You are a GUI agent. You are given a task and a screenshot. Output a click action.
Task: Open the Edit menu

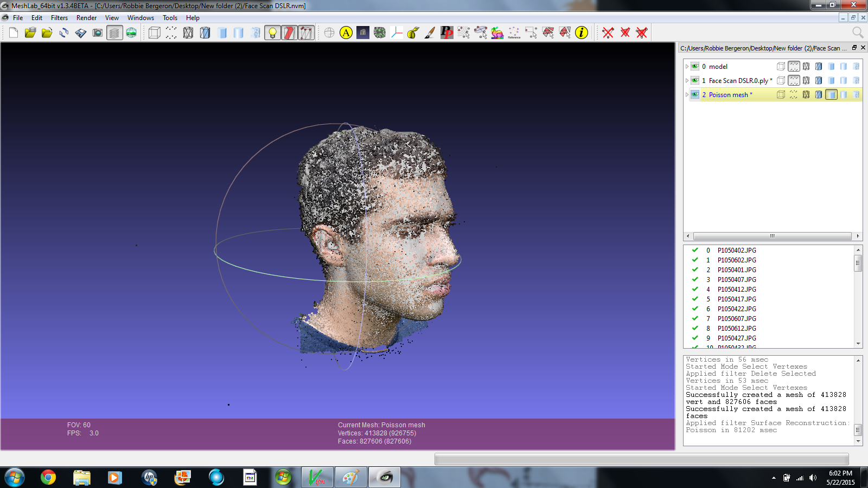pos(37,18)
